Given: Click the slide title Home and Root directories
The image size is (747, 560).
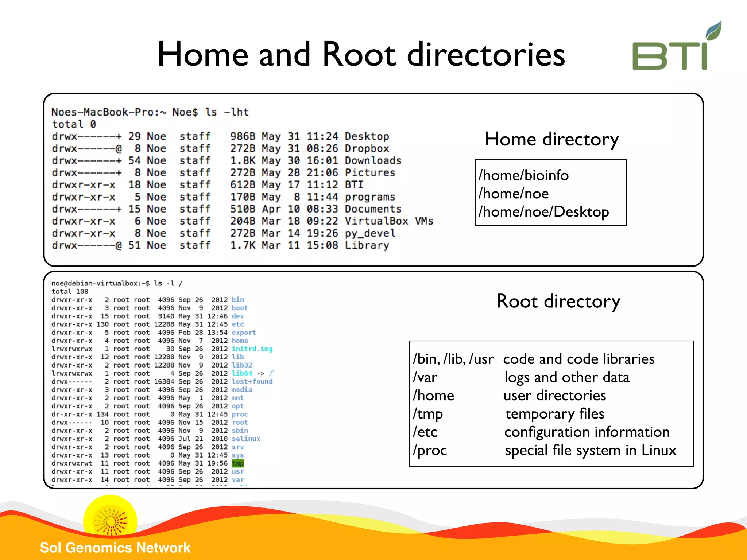Looking at the screenshot, I should pyautogui.click(x=361, y=55).
